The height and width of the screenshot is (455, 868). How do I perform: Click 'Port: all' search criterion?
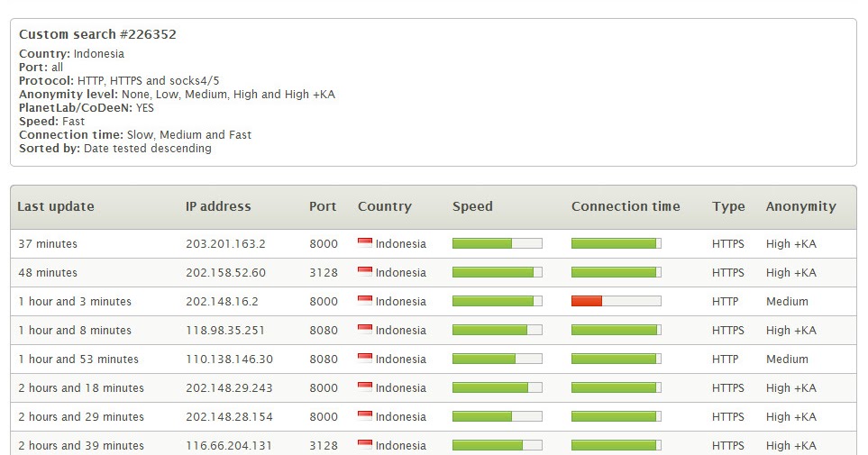pos(41,67)
